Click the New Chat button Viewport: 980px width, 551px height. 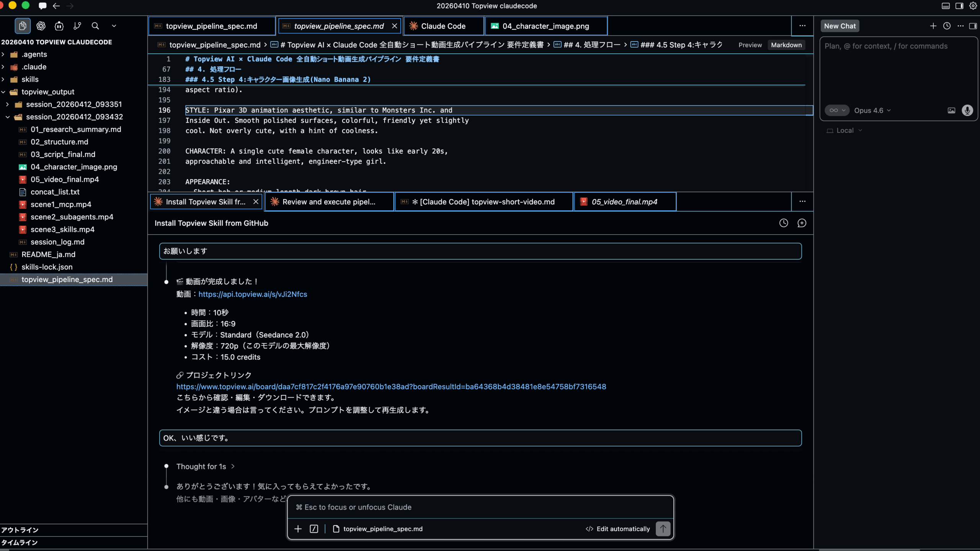point(840,26)
